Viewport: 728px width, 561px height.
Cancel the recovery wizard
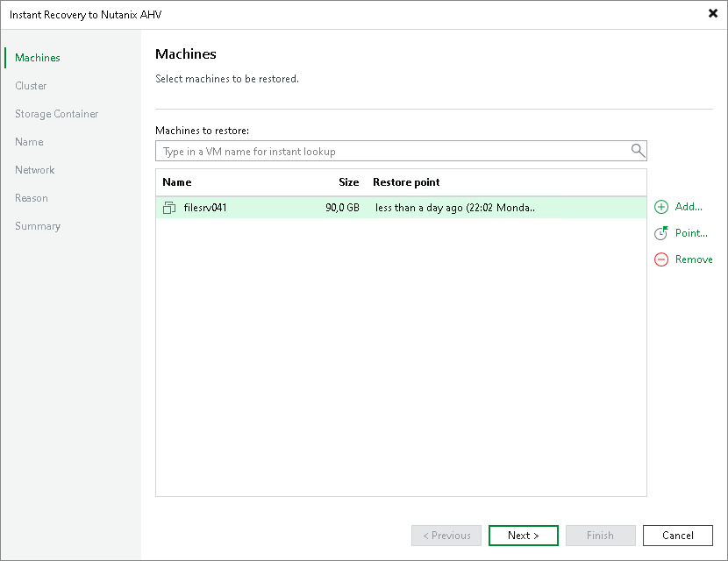[x=678, y=536]
